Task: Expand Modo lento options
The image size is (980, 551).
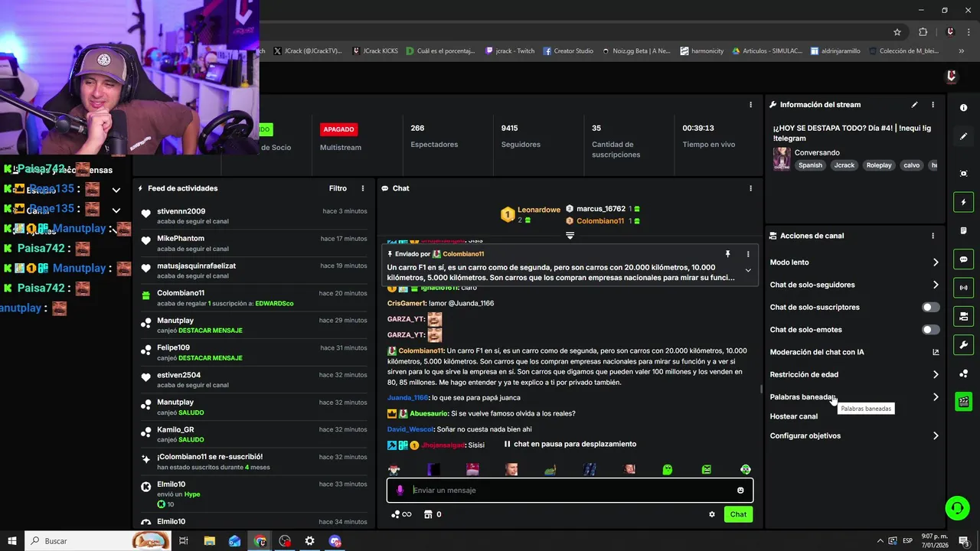Action: (936, 262)
